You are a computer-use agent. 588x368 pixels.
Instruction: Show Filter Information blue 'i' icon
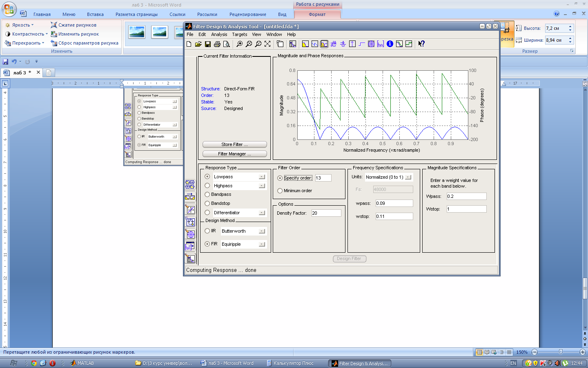pos(390,44)
